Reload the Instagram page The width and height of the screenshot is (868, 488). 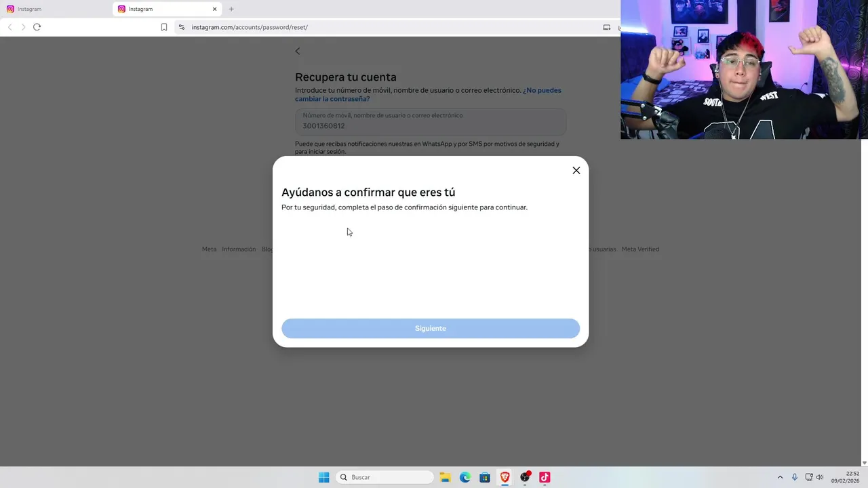point(37,27)
